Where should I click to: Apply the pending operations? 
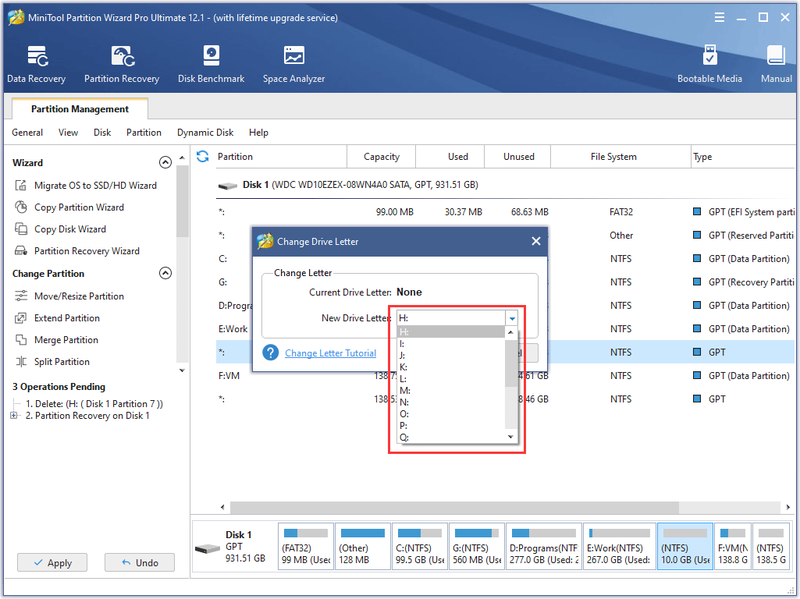coord(52,562)
